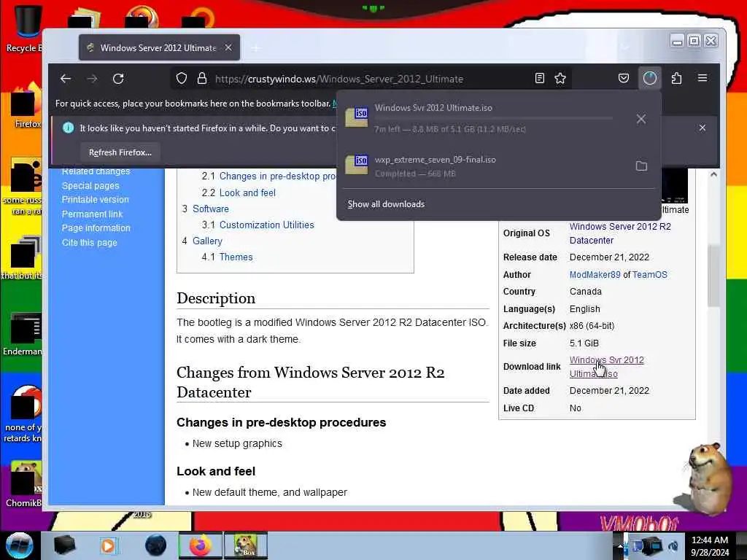
Task: Open the Printable version link
Action: click(x=96, y=200)
